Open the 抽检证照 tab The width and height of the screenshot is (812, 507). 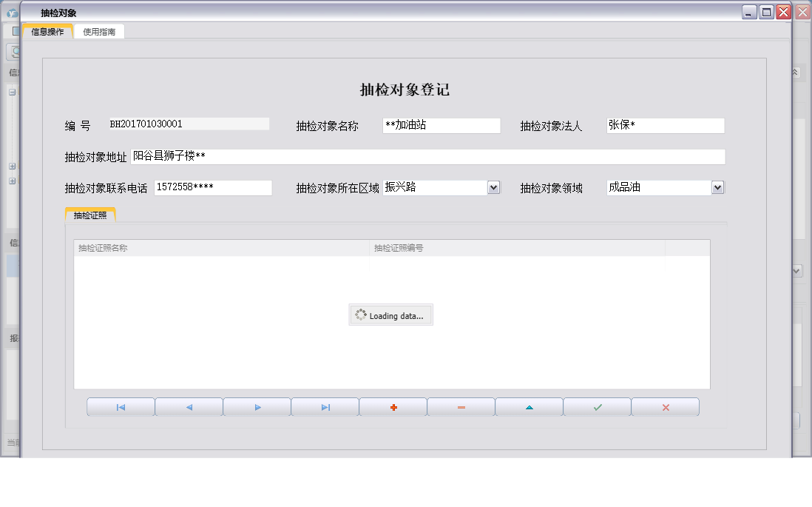tap(89, 214)
